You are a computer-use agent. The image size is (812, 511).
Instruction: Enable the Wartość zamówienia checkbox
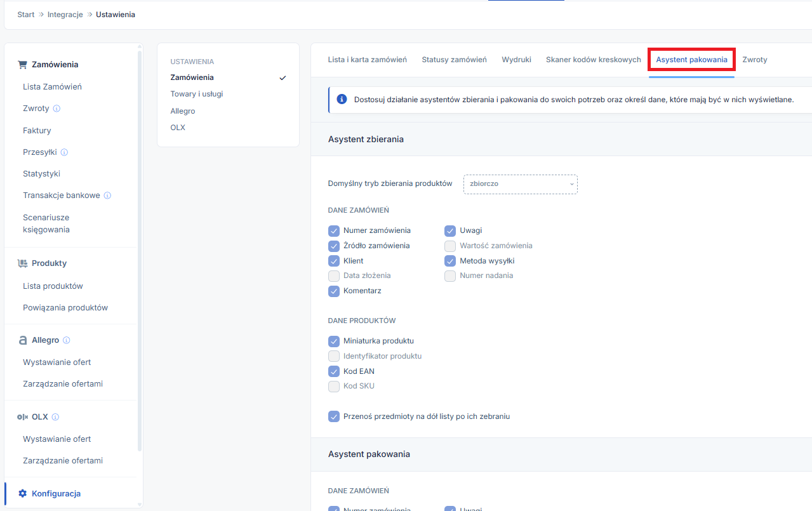pyautogui.click(x=450, y=246)
